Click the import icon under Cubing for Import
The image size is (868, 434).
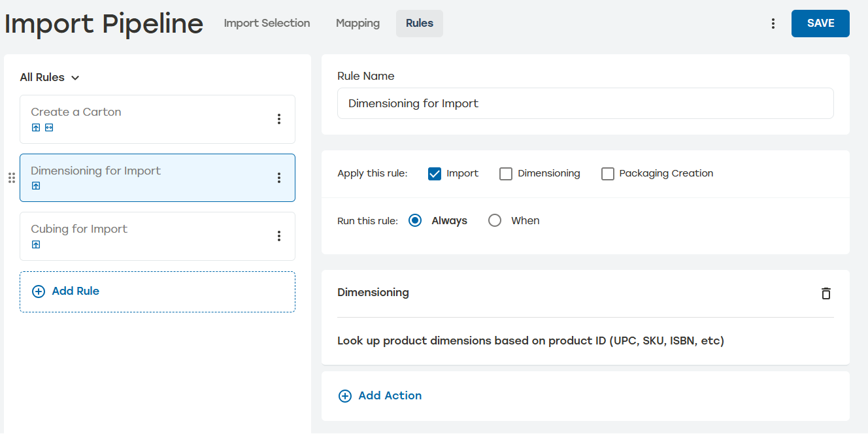coord(36,244)
